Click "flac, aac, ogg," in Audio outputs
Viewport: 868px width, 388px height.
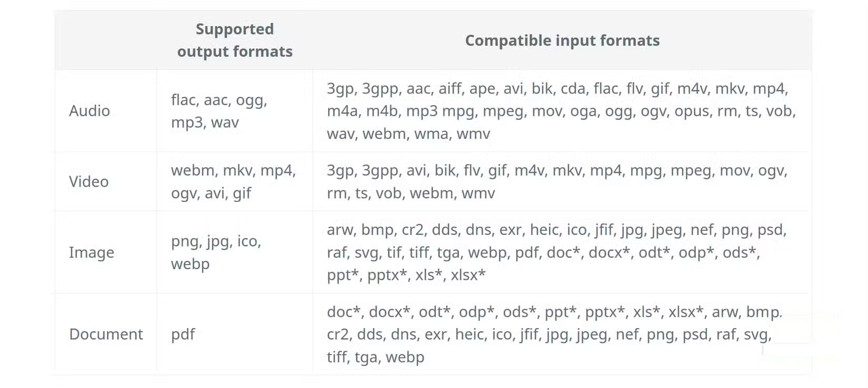219,100
